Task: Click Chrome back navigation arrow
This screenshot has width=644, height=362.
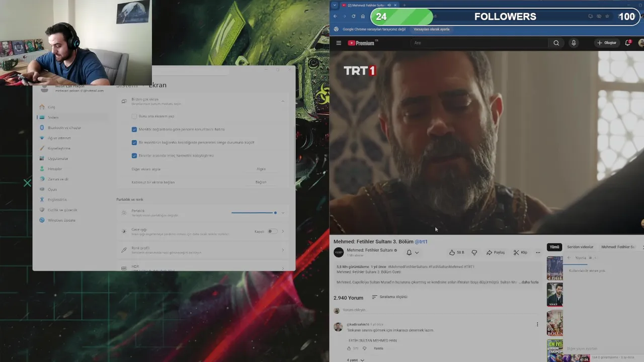Action: pyautogui.click(x=336, y=16)
